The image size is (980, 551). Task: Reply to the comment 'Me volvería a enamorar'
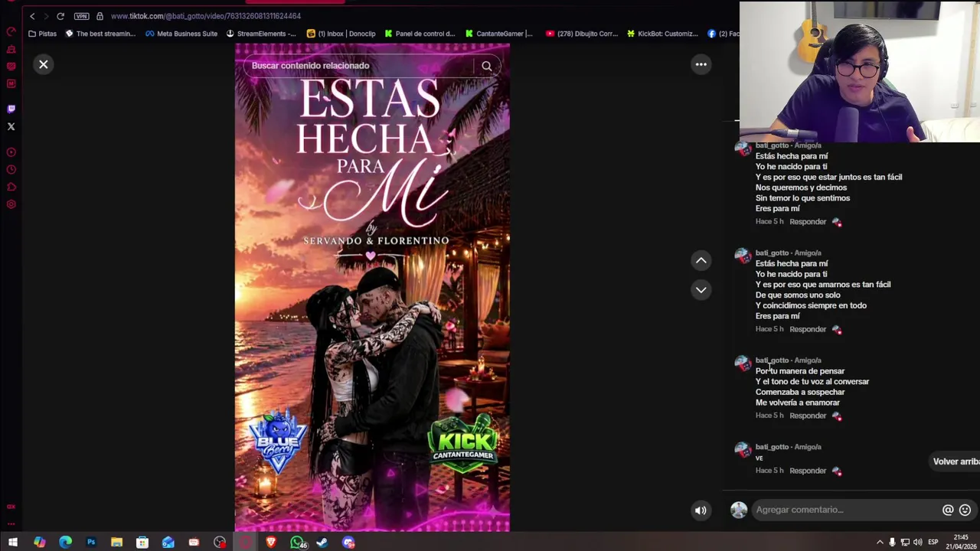pyautogui.click(x=808, y=416)
